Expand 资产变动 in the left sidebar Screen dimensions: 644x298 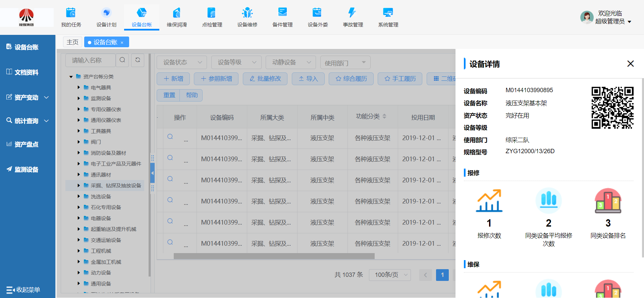click(28, 98)
